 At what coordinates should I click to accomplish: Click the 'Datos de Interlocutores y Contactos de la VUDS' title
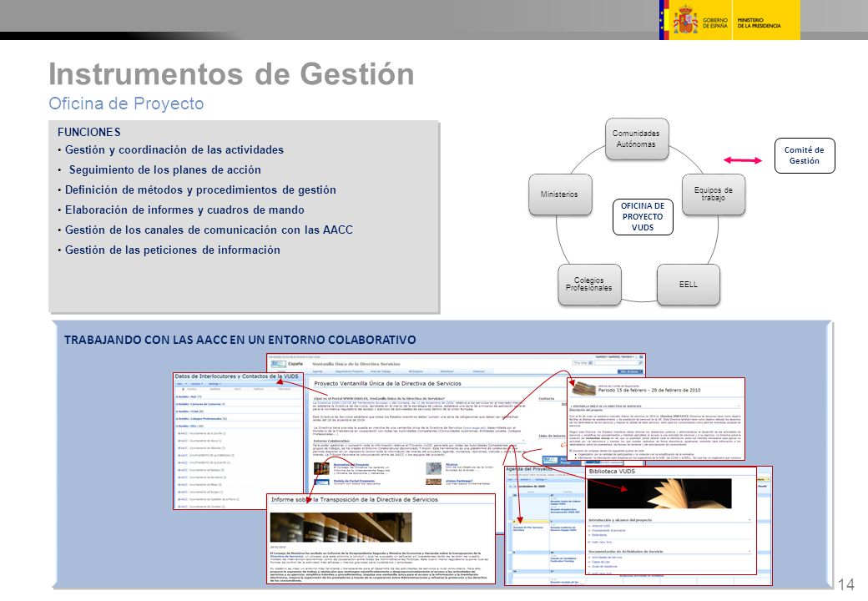236,376
